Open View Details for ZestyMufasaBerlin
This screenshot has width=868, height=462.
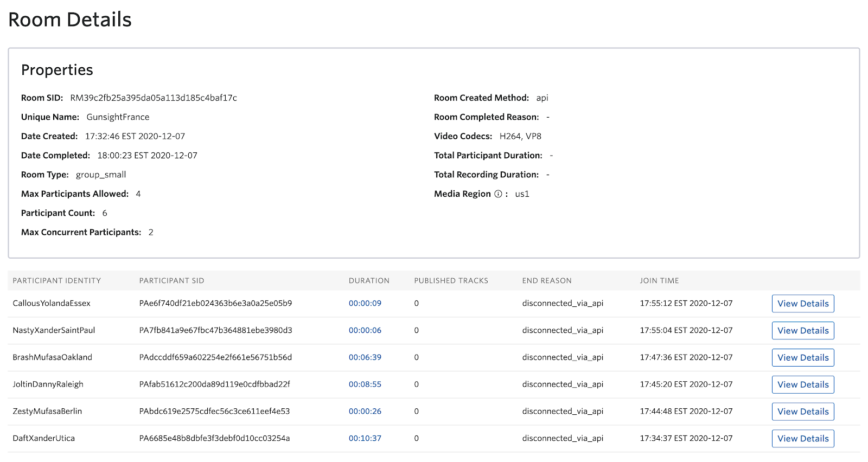click(x=803, y=412)
